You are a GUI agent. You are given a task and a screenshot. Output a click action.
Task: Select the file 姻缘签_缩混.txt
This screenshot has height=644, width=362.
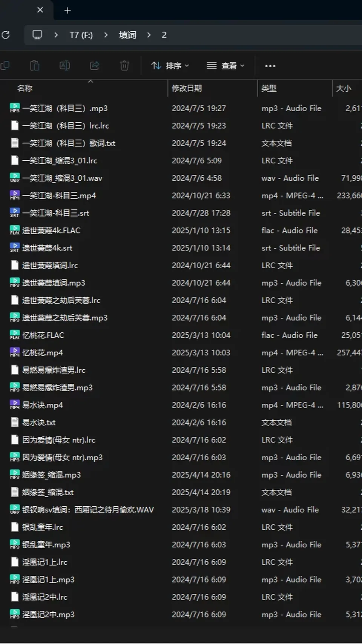click(x=48, y=492)
